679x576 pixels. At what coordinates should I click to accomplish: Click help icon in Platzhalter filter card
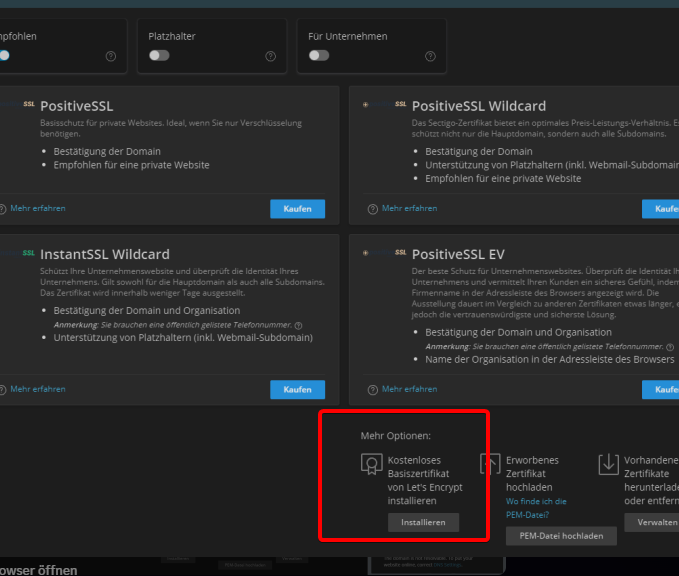click(x=270, y=57)
